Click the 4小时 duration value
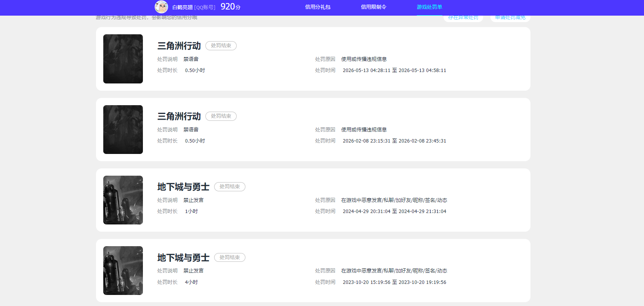This screenshot has height=306, width=644. tap(191, 282)
